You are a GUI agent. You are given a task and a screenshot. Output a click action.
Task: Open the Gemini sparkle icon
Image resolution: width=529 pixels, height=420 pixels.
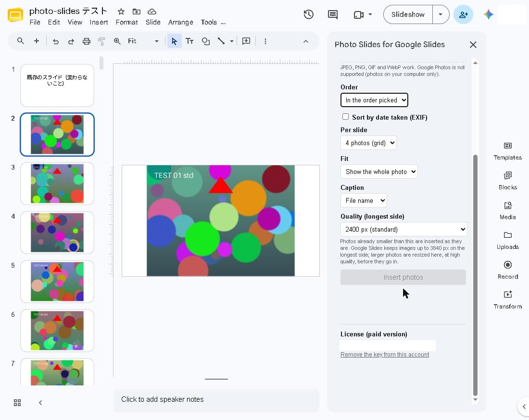488,14
